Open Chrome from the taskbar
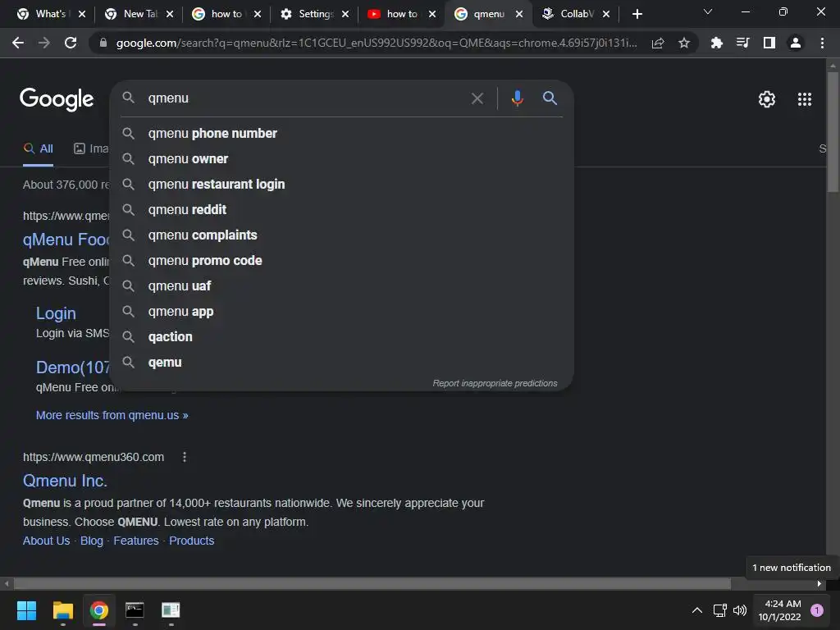Image resolution: width=840 pixels, height=630 pixels. click(99, 610)
